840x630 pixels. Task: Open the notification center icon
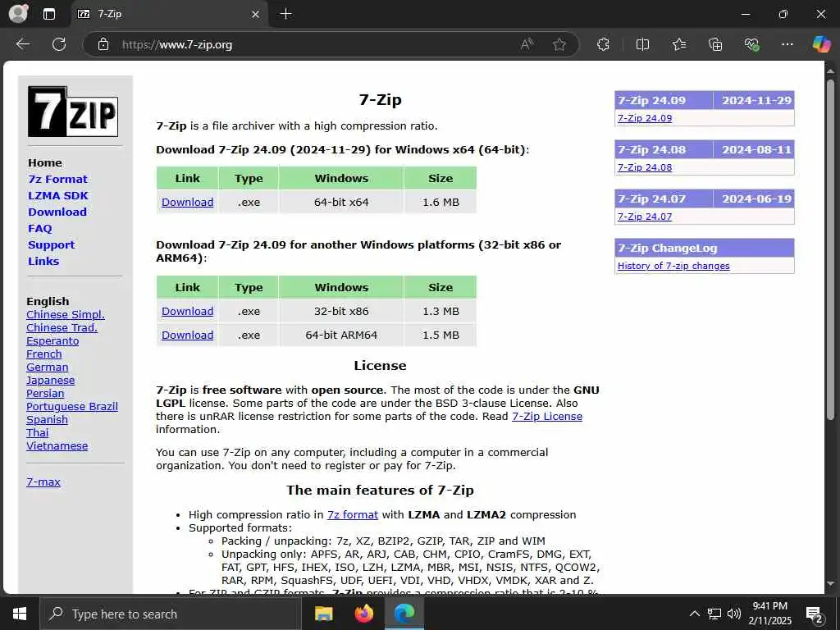click(x=815, y=614)
